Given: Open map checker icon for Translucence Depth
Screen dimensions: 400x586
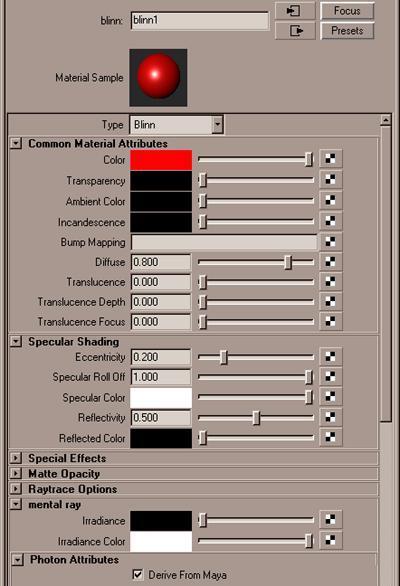Looking at the screenshot, I should [330, 302].
